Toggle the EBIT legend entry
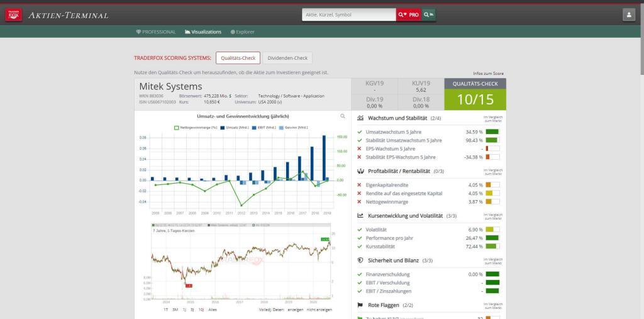 (264, 128)
